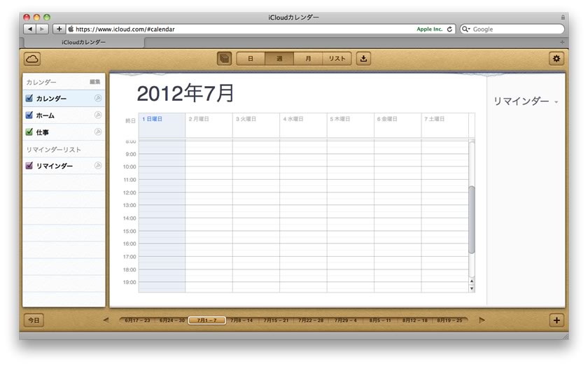Reload the page with refresh icon
The height and width of the screenshot is (366, 588).
tap(449, 29)
